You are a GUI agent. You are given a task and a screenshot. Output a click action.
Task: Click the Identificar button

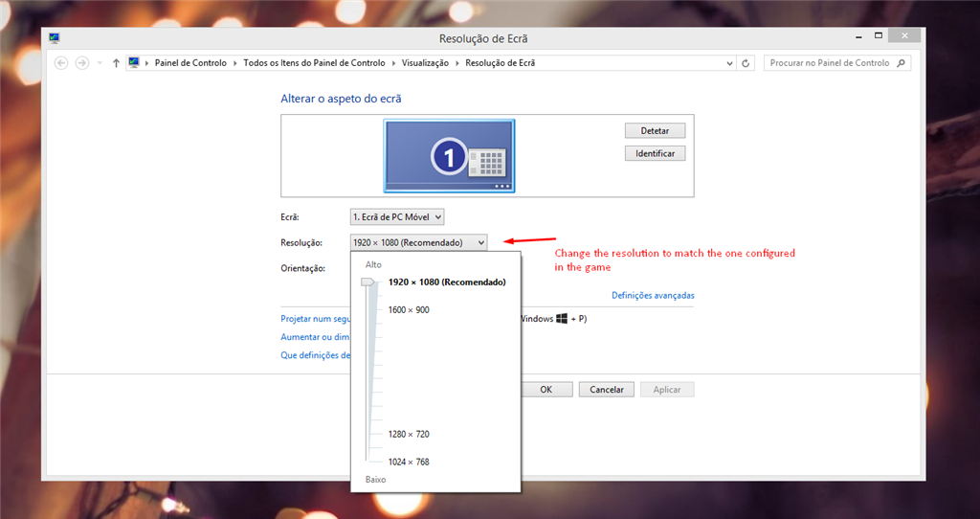655,153
